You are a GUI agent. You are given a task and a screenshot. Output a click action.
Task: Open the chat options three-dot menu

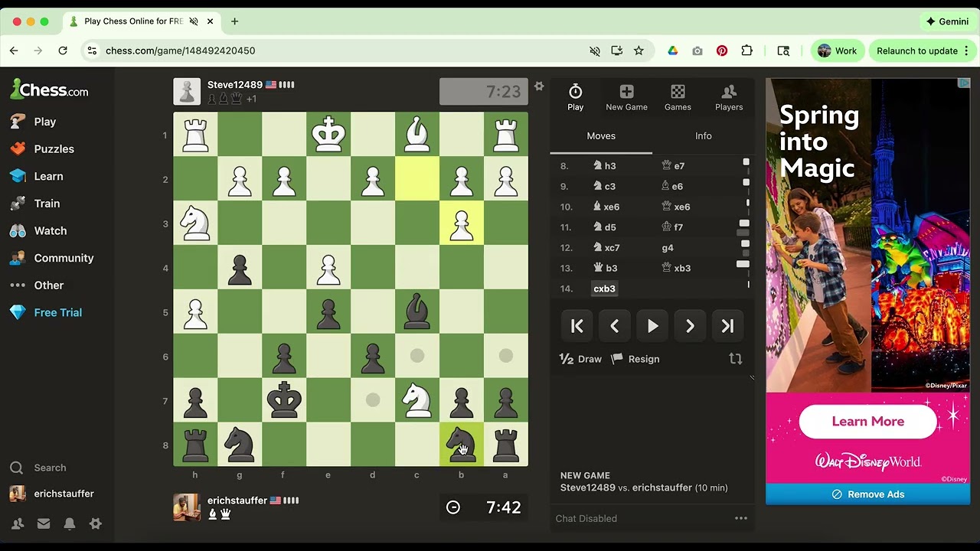click(x=741, y=518)
